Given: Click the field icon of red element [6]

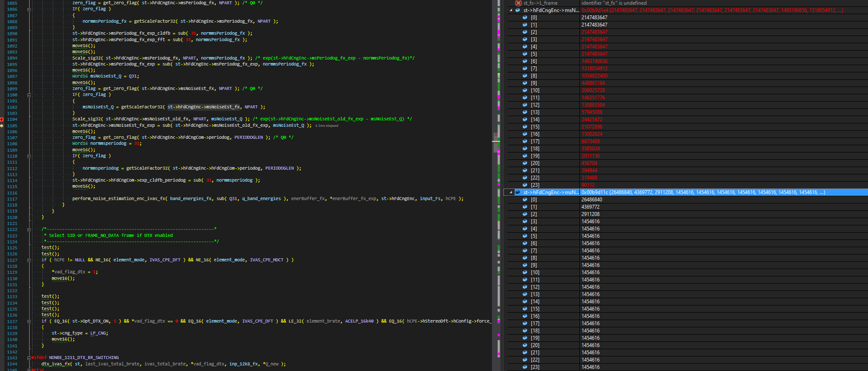Looking at the screenshot, I should tap(525, 61).
